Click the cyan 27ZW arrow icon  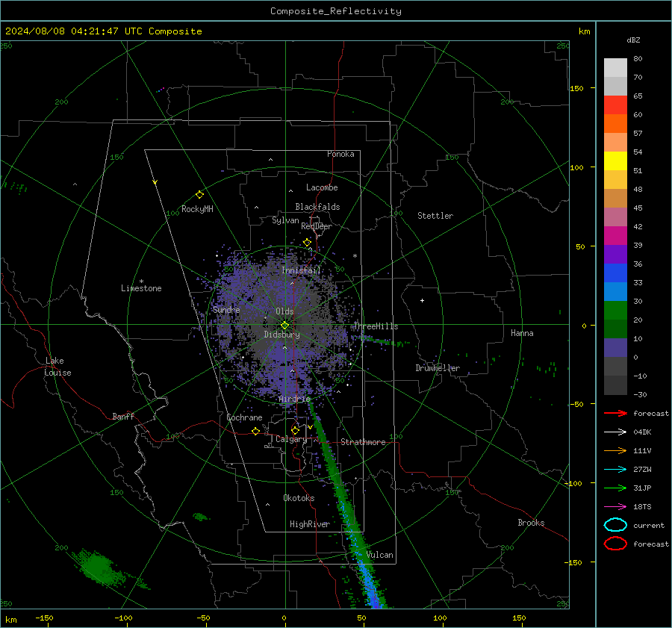[615, 470]
